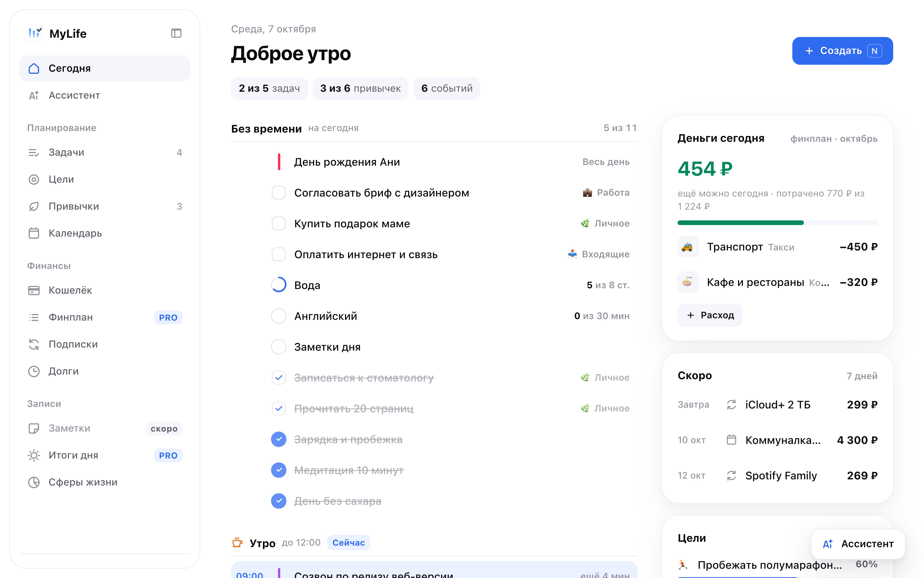Click the inbox icon beside Входящие
924x578 pixels.
pos(572,254)
